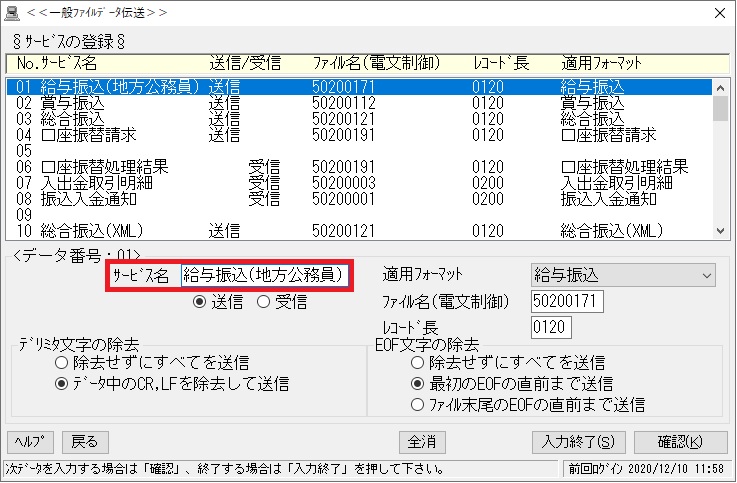Select the 送信 radio button
This screenshot has width=737, height=483.
point(218,302)
